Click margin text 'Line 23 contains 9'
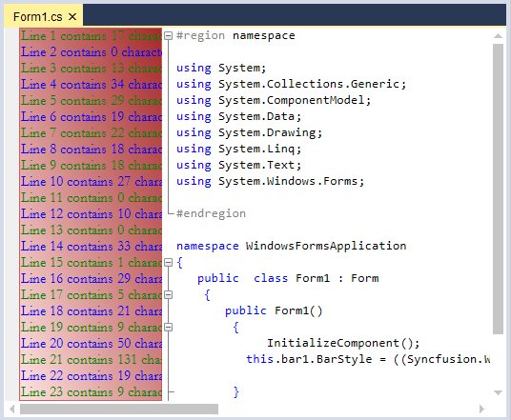This screenshot has width=511, height=420. (72, 391)
